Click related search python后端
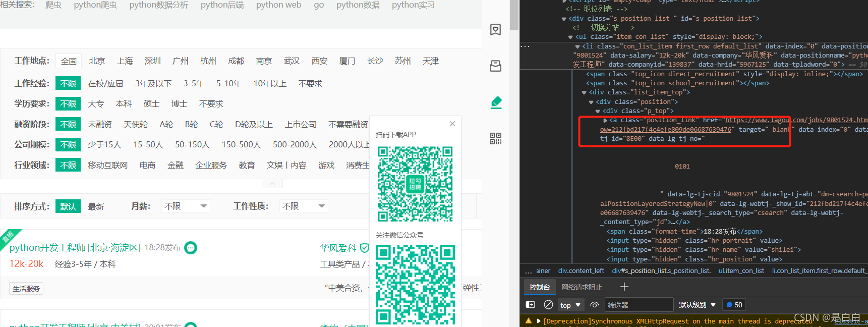Screen dimensions: 868x327 pos(222,5)
